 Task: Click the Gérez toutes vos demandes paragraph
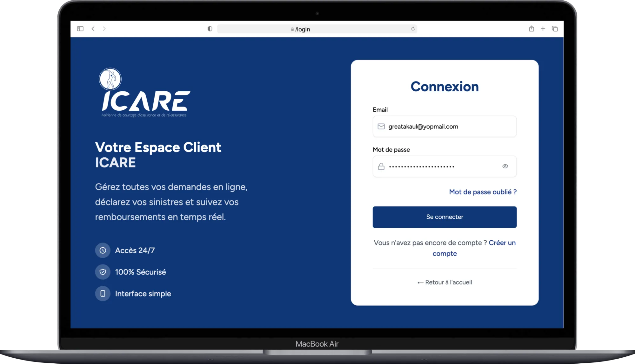[171, 202]
